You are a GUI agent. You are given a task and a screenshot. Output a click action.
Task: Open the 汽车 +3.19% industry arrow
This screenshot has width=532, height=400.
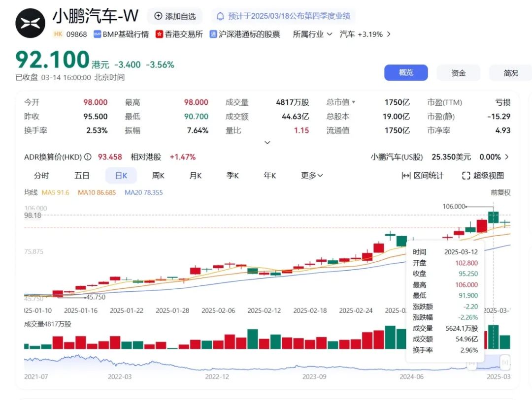(389, 34)
